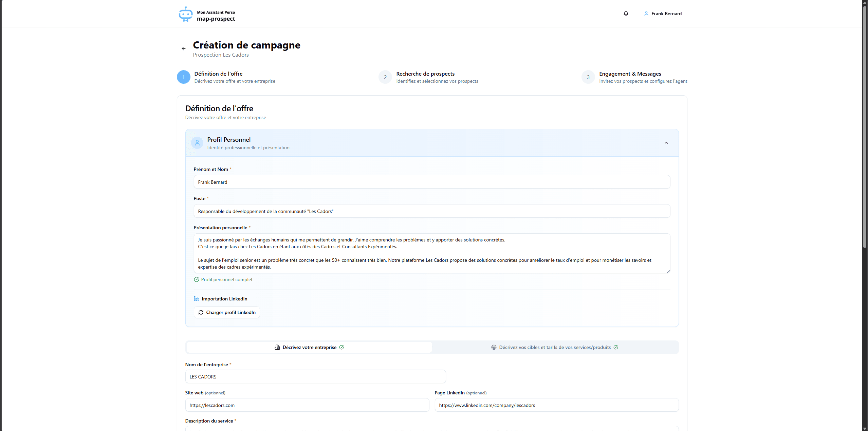Click the page vertical scrollbar thumb
This screenshot has width=868, height=431.
point(865,126)
